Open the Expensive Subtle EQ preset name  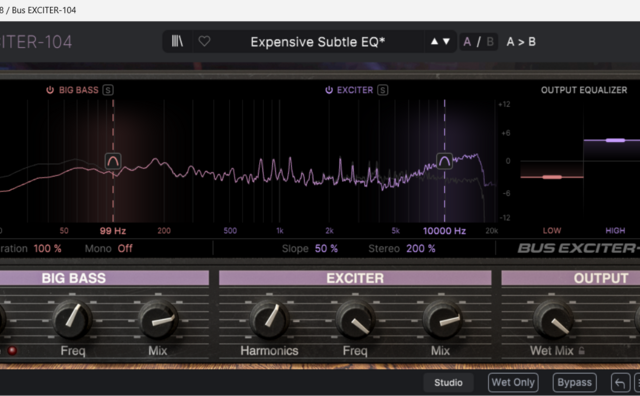pos(318,42)
